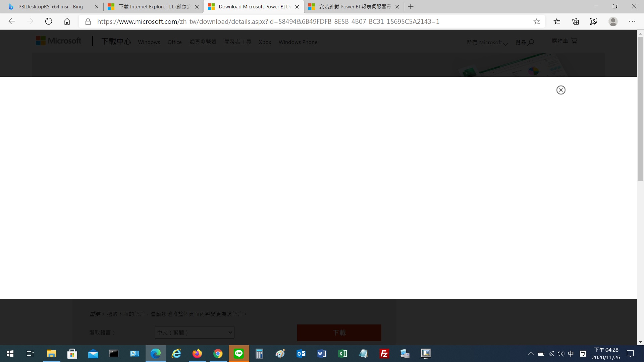Open the browser profile avatar

click(x=613, y=21)
